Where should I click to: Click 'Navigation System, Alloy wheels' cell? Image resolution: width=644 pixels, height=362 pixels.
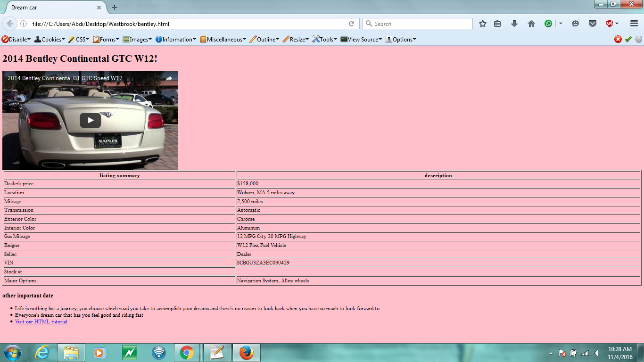(438, 280)
